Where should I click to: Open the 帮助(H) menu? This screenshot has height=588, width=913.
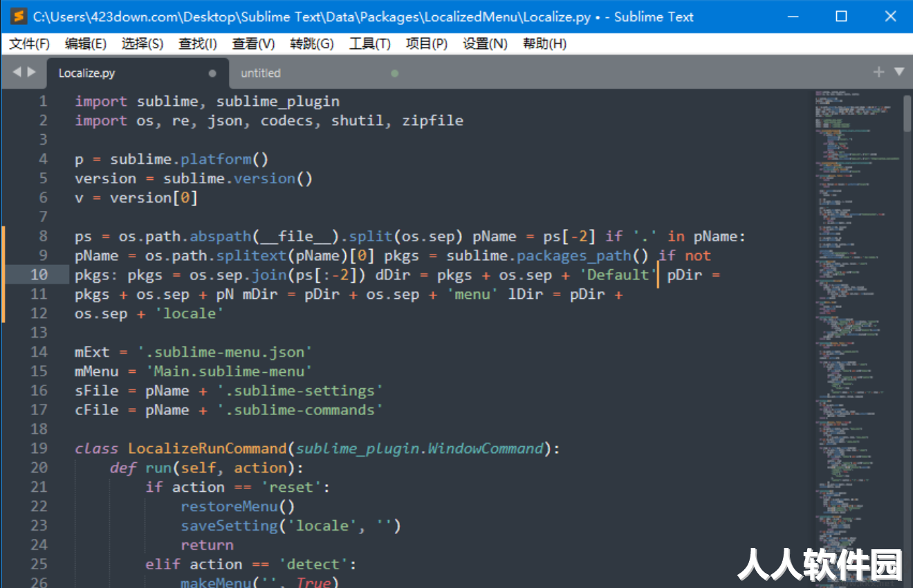544,44
